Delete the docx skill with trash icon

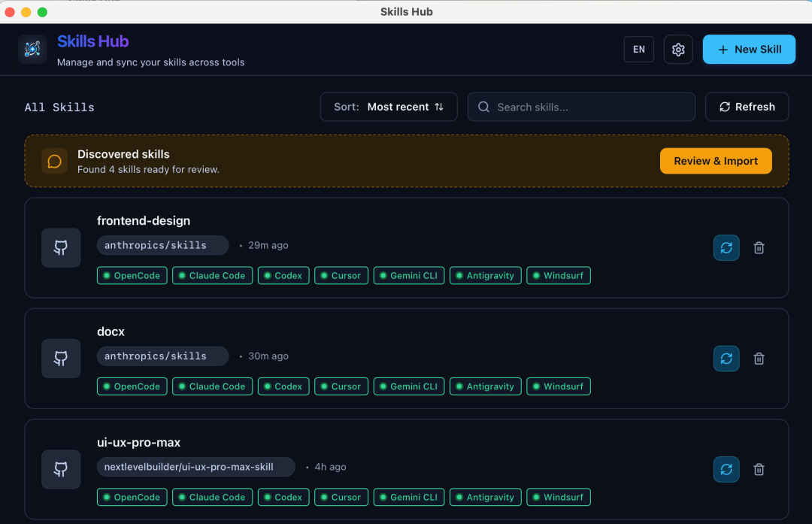759,359
